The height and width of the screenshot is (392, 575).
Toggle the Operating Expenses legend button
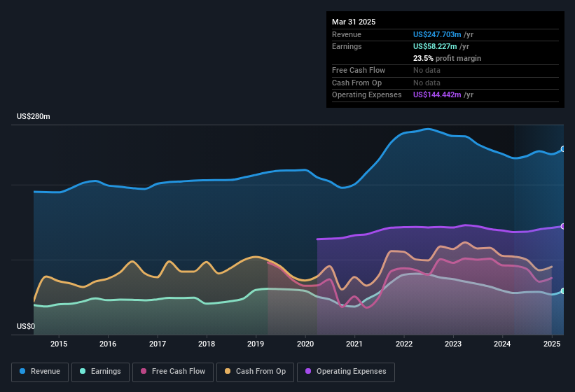tap(346, 372)
